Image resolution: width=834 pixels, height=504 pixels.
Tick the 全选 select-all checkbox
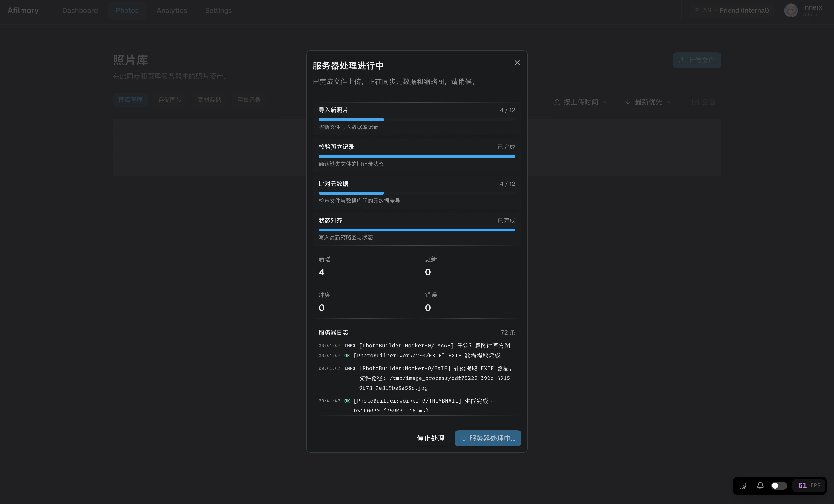pyautogui.click(x=695, y=102)
